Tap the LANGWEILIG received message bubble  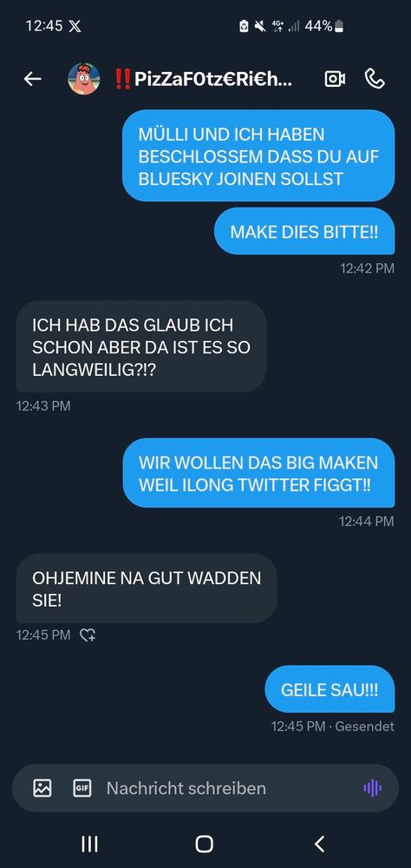pos(141,347)
